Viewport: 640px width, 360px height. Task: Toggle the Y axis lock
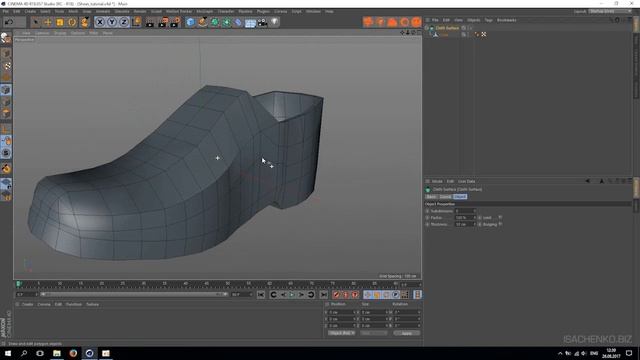(112, 22)
